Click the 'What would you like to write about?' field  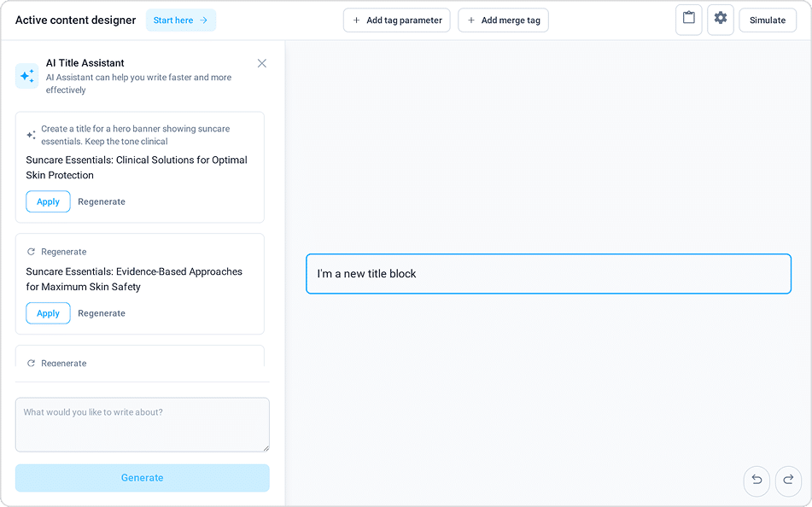(x=142, y=424)
